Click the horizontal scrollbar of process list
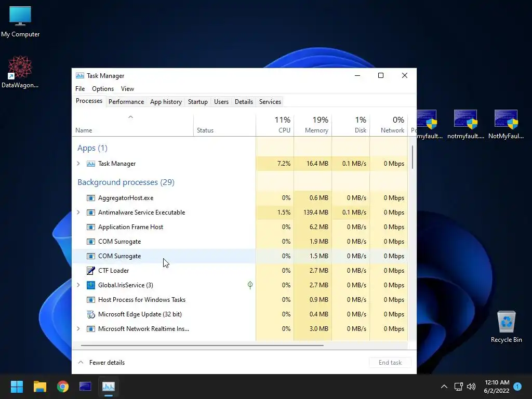 (x=202, y=345)
